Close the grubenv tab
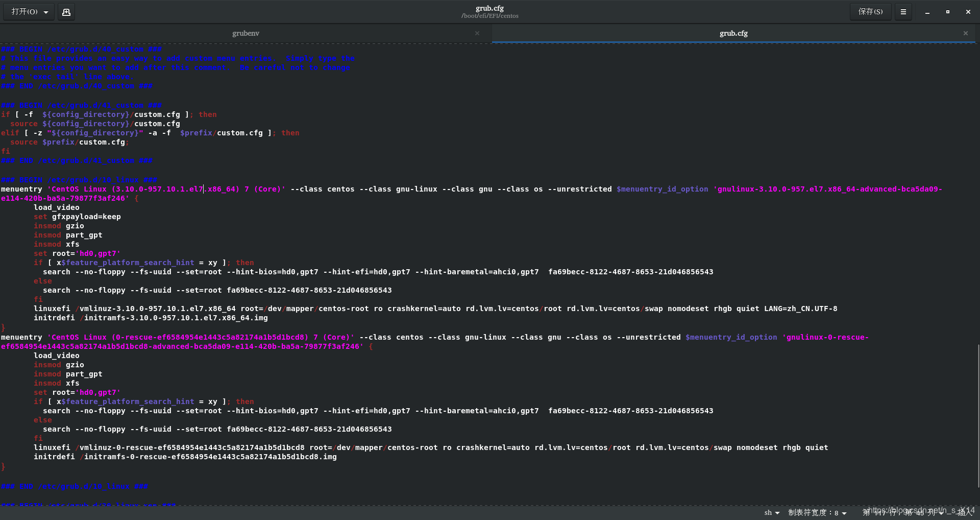The height and width of the screenshot is (520, 980). pyautogui.click(x=477, y=33)
